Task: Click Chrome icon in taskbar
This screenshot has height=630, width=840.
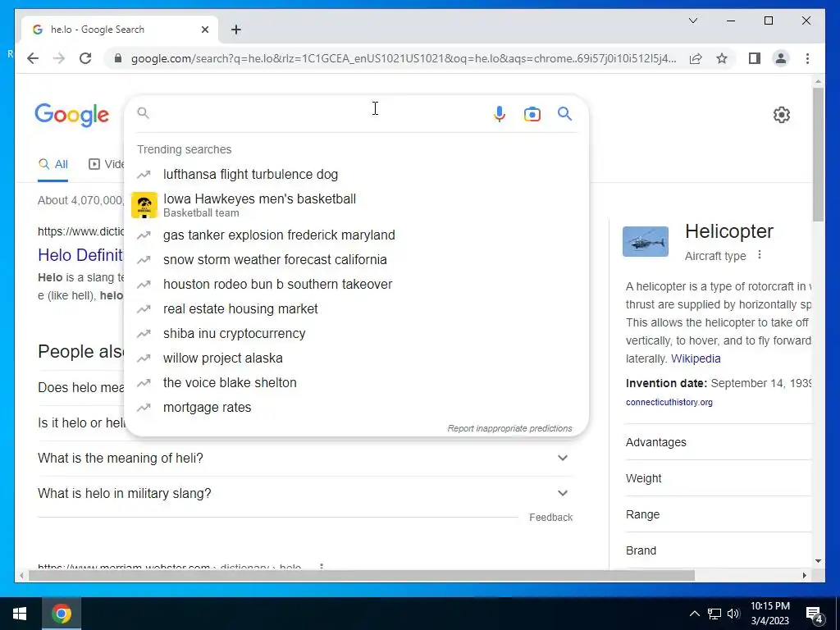Action: pos(61,614)
